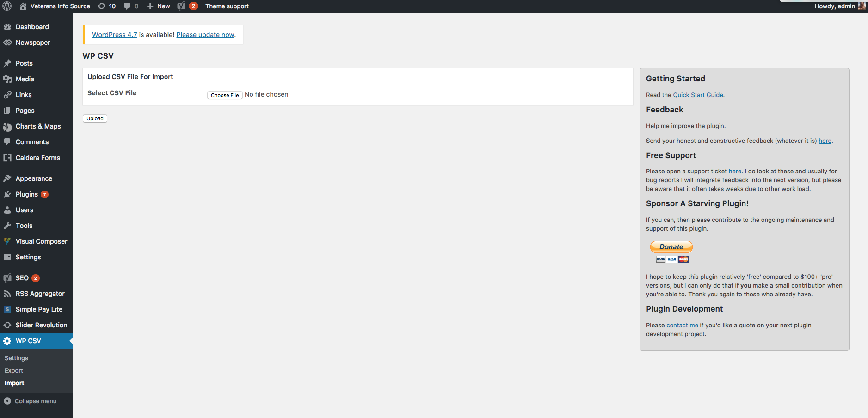Screen dimensions: 868x418
Task: Click the 'Sponsor A Starving Plugin!' heading
Action: coord(697,203)
